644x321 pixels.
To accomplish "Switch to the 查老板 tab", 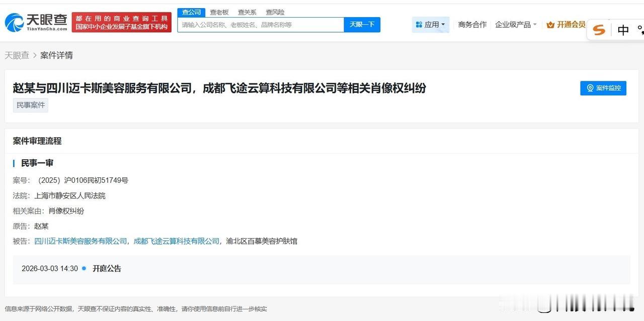I will point(219,12).
